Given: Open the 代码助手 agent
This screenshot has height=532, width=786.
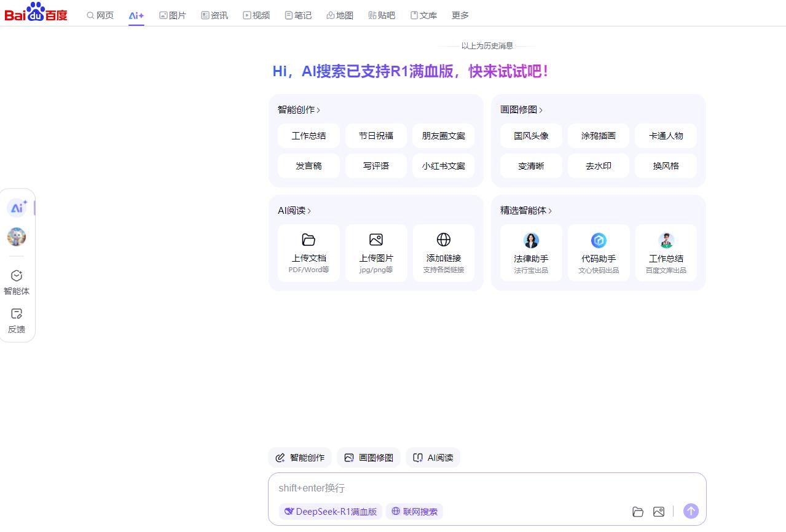Looking at the screenshot, I should click(x=599, y=253).
